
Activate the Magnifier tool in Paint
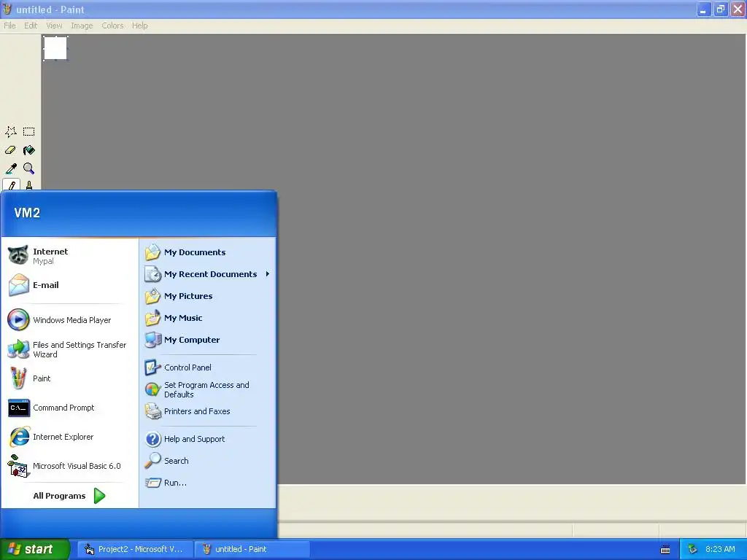[x=28, y=168]
